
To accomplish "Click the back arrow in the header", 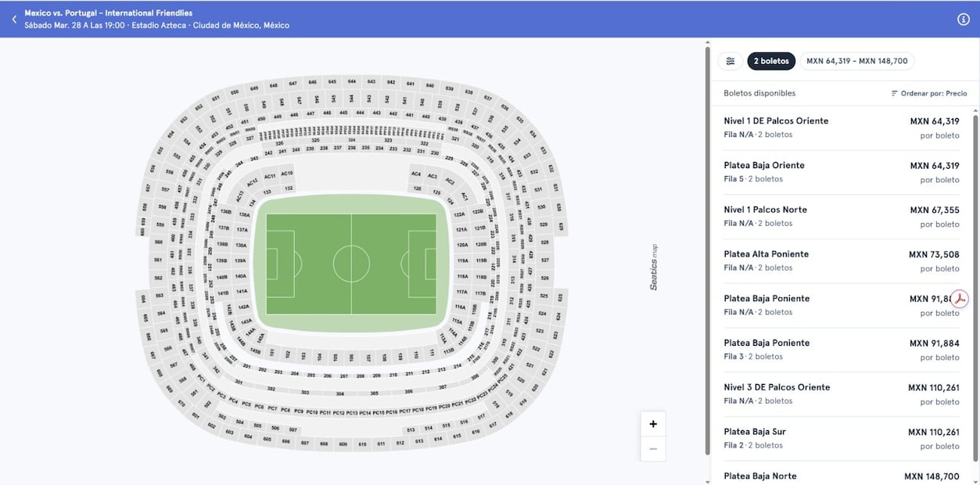I will coord(13,18).
